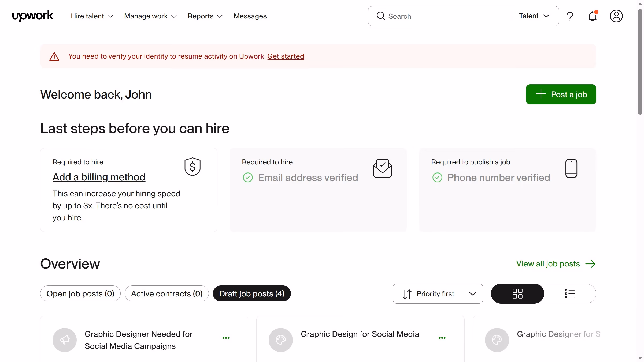Click palette icon on Graphic Design for Social Media
The image size is (644, 362).
click(281, 340)
